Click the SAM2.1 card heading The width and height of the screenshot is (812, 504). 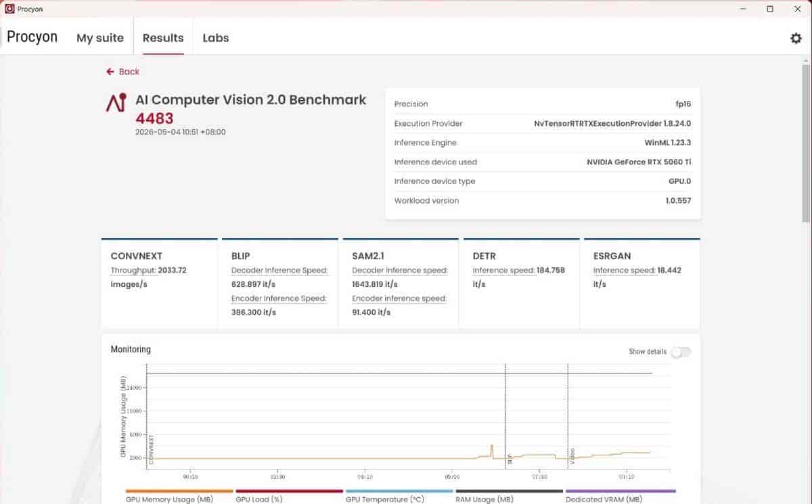pos(369,256)
